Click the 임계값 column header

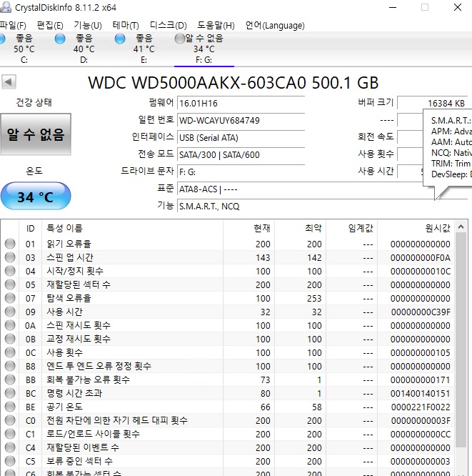click(x=352, y=228)
